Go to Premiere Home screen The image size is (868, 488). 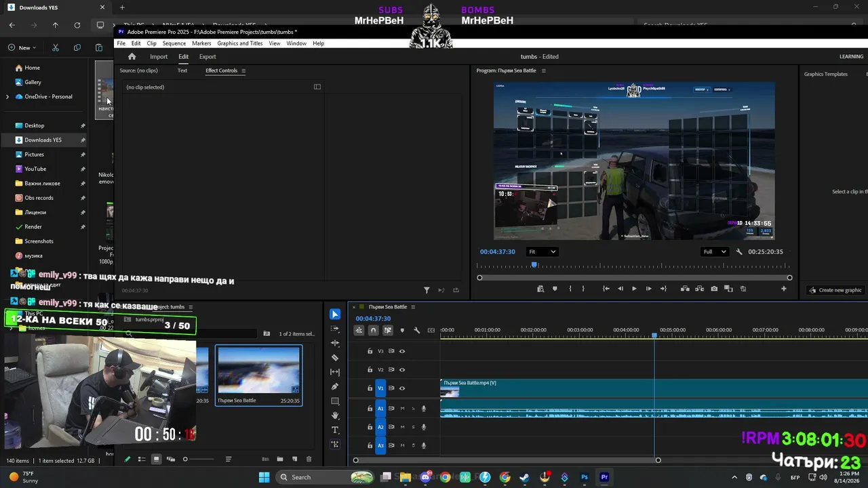pos(132,56)
